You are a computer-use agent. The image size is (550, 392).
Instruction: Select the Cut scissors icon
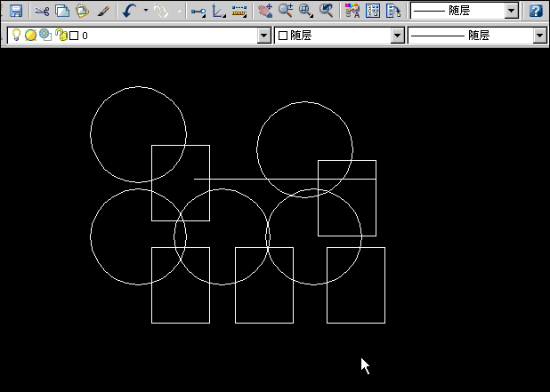42,11
